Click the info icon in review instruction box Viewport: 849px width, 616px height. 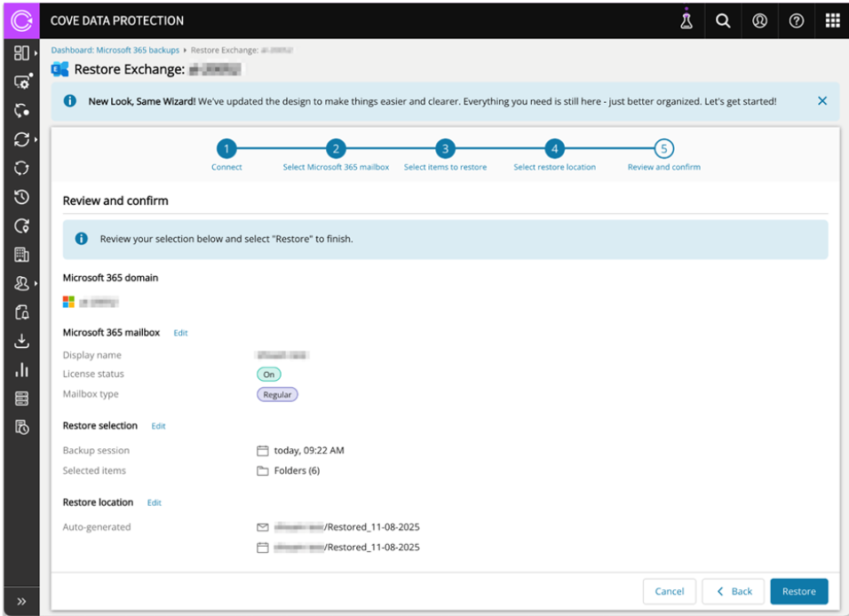pyautogui.click(x=81, y=239)
